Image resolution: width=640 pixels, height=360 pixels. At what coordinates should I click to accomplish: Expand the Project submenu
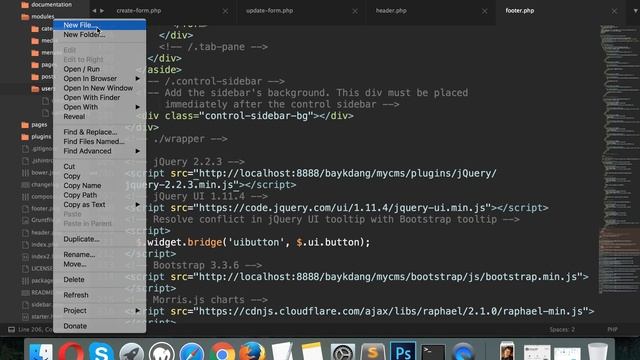click(100, 311)
